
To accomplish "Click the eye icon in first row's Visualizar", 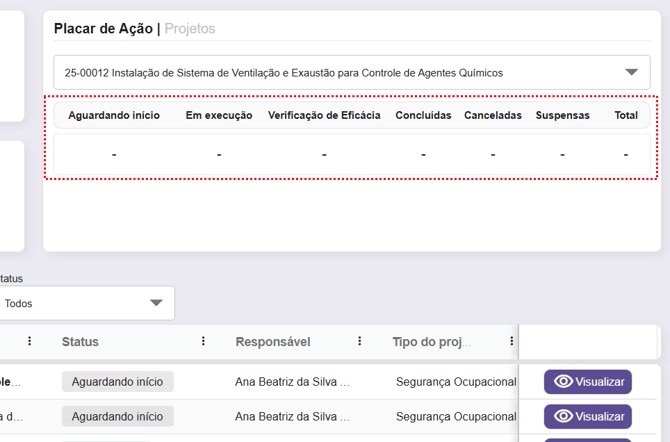I will pos(563,382).
